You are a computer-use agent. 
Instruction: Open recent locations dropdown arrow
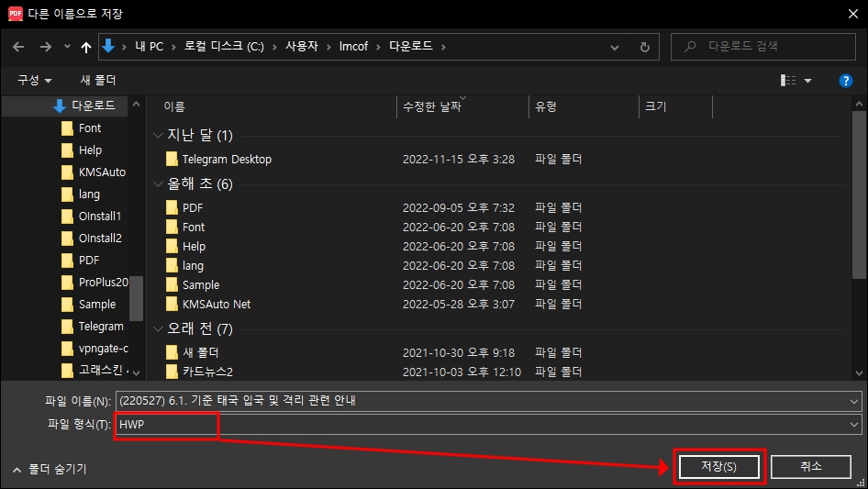click(x=67, y=47)
